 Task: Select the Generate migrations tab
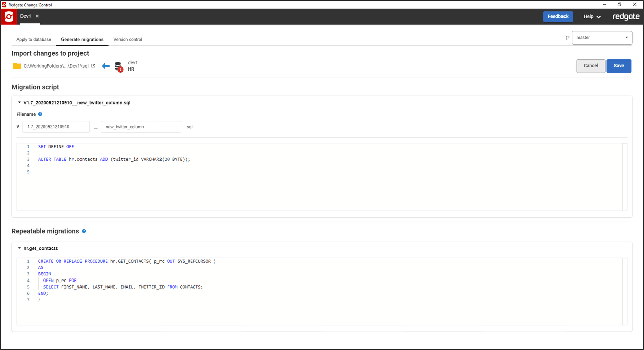(82, 39)
